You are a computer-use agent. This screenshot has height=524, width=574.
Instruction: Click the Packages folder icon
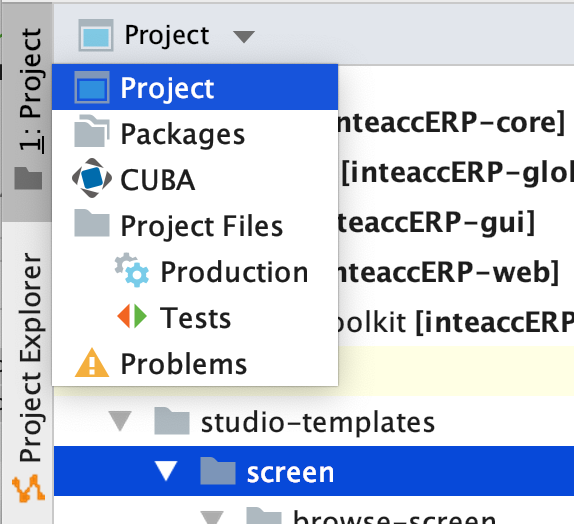pos(92,131)
